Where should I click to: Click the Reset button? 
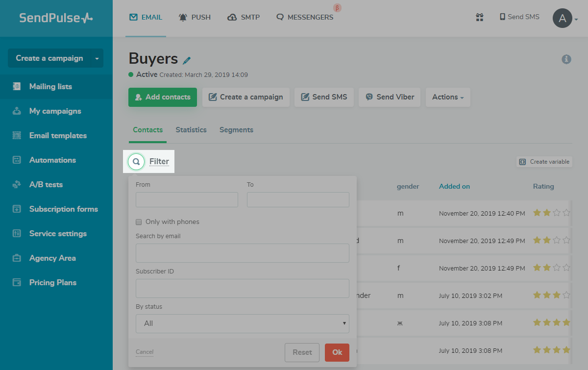click(x=302, y=352)
